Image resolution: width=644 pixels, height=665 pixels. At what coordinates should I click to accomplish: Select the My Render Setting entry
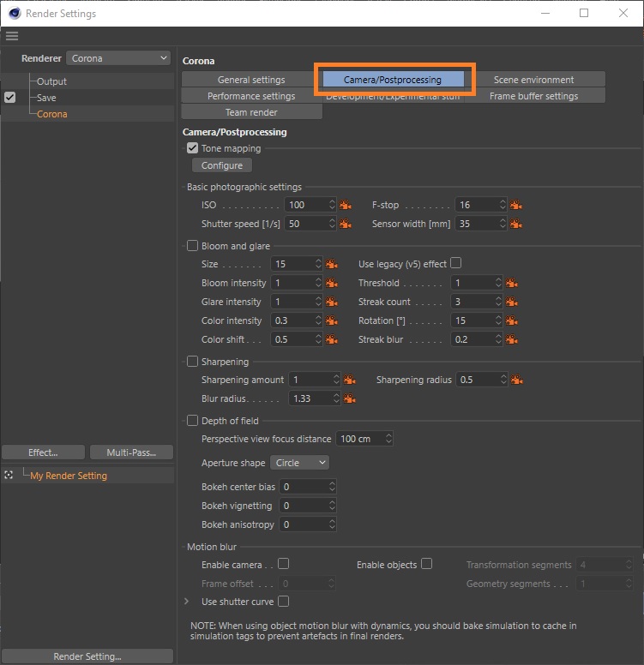click(69, 476)
